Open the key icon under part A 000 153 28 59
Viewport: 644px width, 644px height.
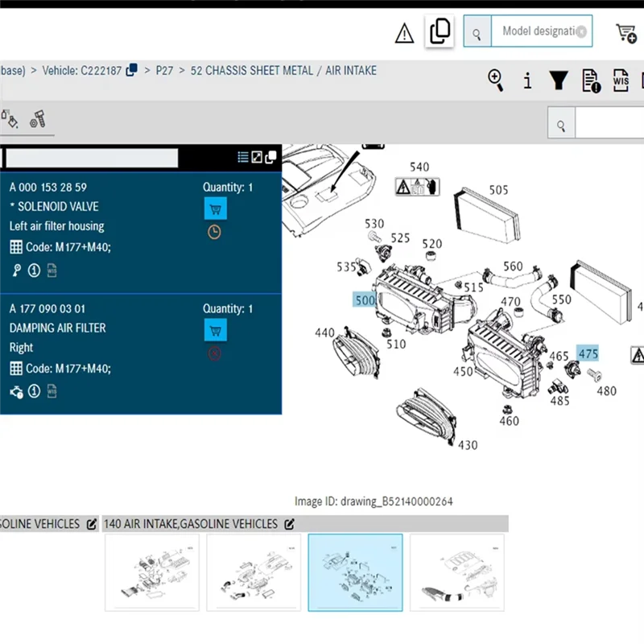pyautogui.click(x=14, y=270)
